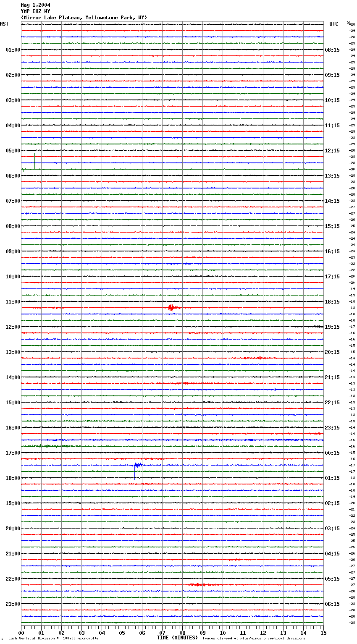Click the '15' minute tick label

click(323, 633)
